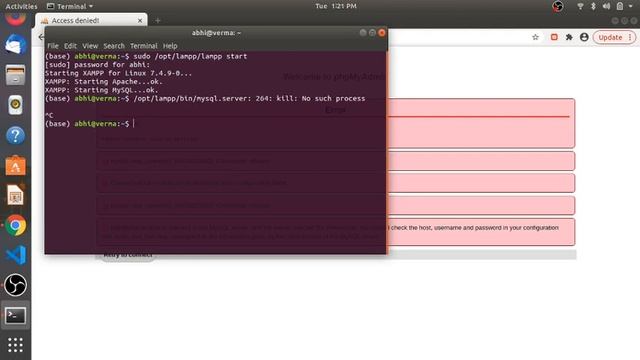This screenshot has width=640, height=360.
Task: Launch Rhythmbox from the dock
Action: click(15, 105)
